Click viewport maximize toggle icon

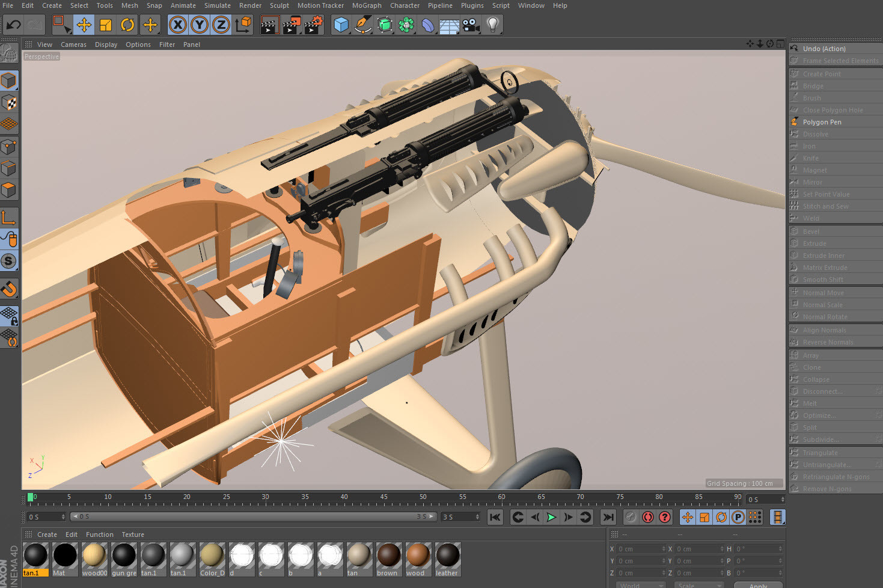780,44
